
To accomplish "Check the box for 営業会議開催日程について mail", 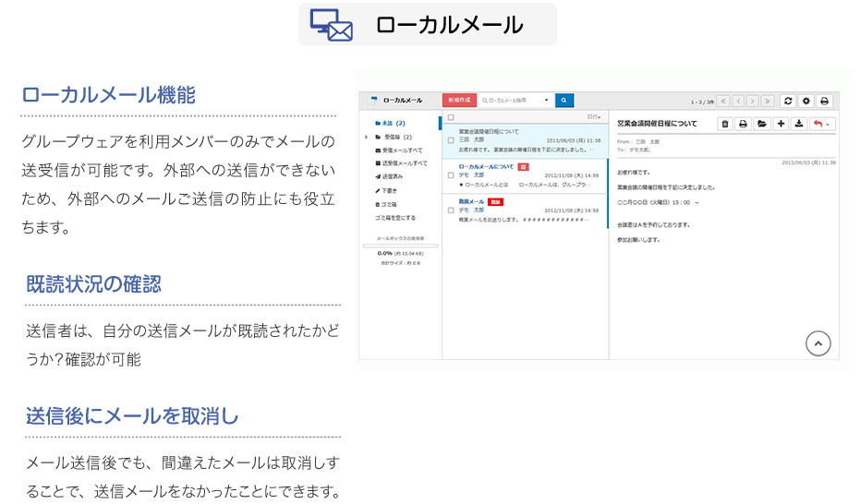I will click(x=451, y=140).
